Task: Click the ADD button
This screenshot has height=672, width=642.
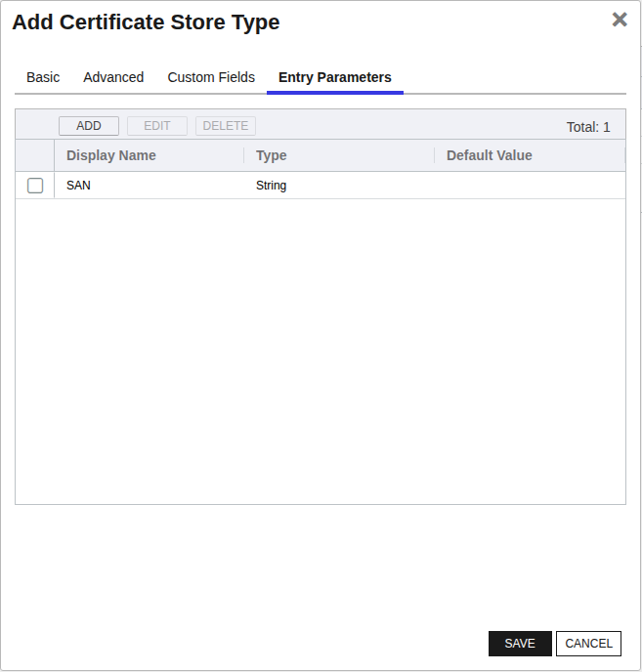Action: tap(89, 126)
